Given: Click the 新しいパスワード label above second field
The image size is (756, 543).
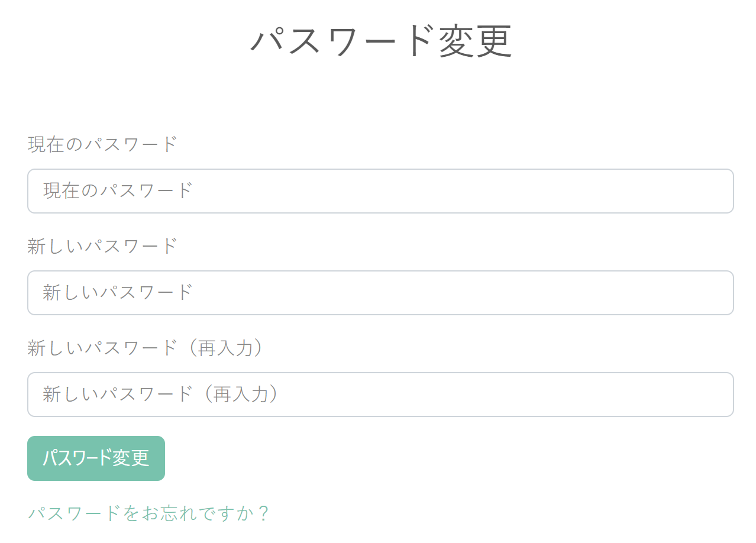Looking at the screenshot, I should (x=102, y=246).
